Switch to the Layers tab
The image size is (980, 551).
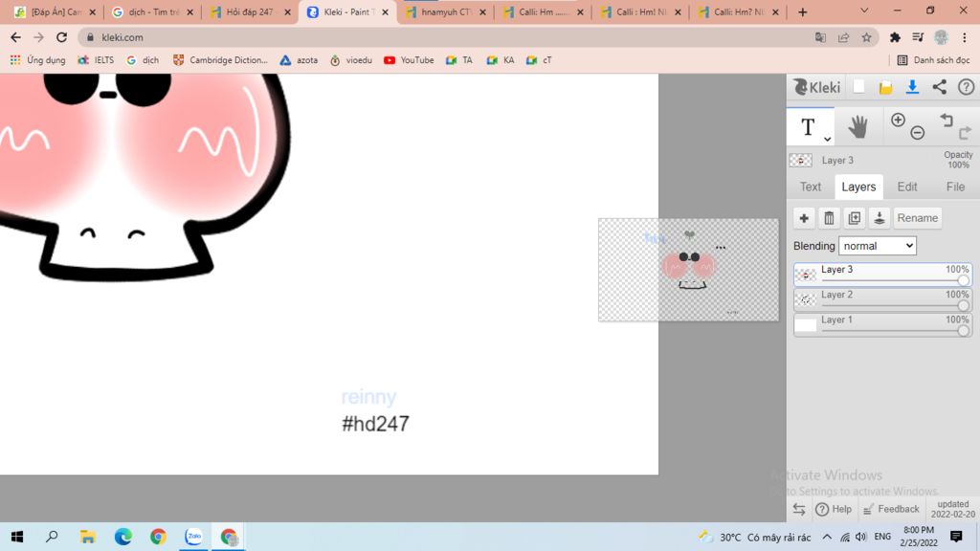(858, 187)
